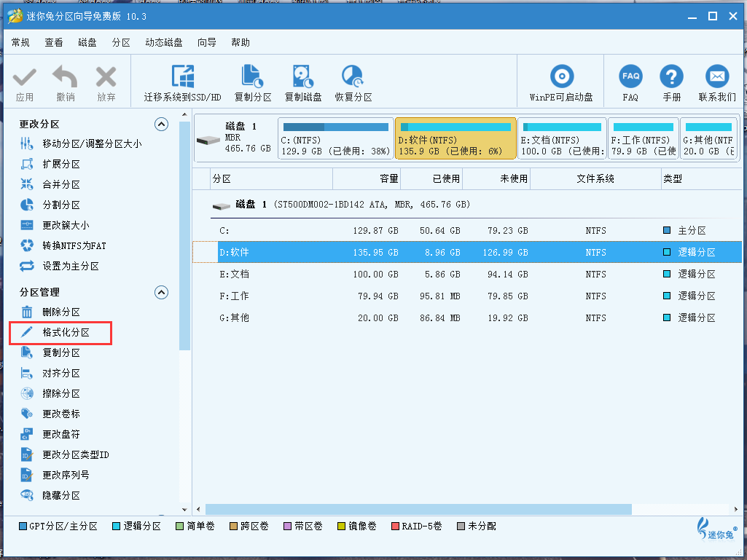Open the 动态磁盘 menu
747x560 pixels.
[x=164, y=42]
